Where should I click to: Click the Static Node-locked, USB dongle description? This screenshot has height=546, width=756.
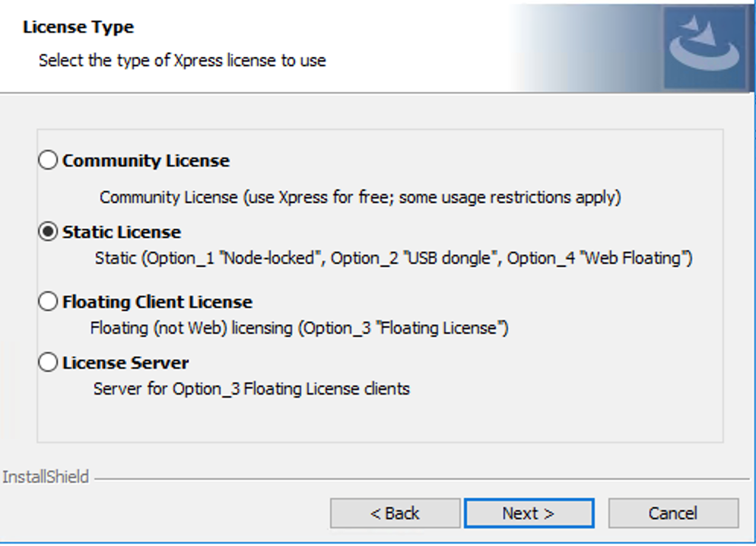click(x=393, y=259)
